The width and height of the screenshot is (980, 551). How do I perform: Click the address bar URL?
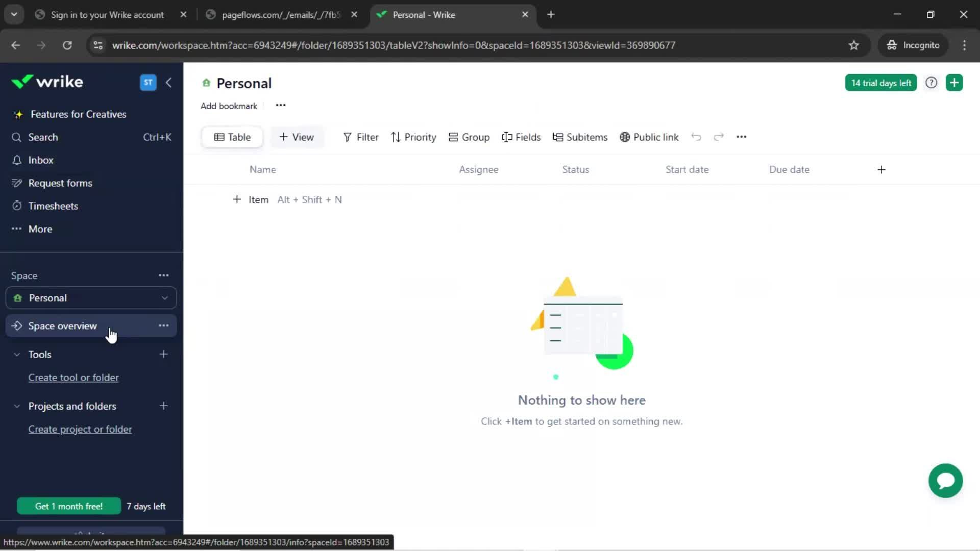tap(394, 45)
